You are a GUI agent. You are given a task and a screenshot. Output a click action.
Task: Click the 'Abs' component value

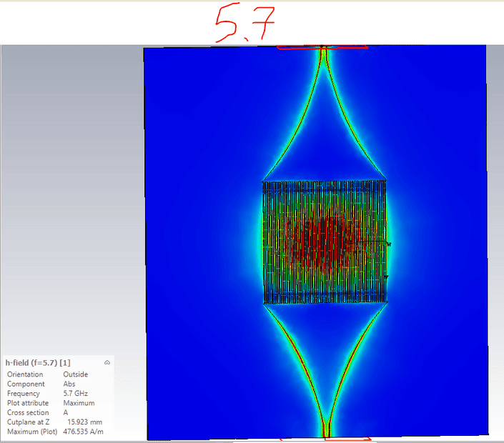[69, 384]
